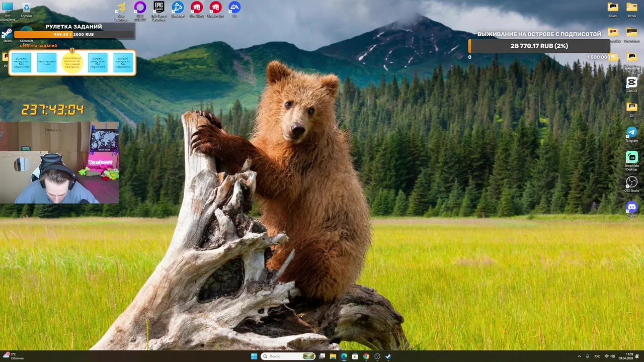The width and height of the screenshot is (644, 362).
Task: Click the 989.43 / 2000 RUB progress bar
Action: [x=74, y=35]
